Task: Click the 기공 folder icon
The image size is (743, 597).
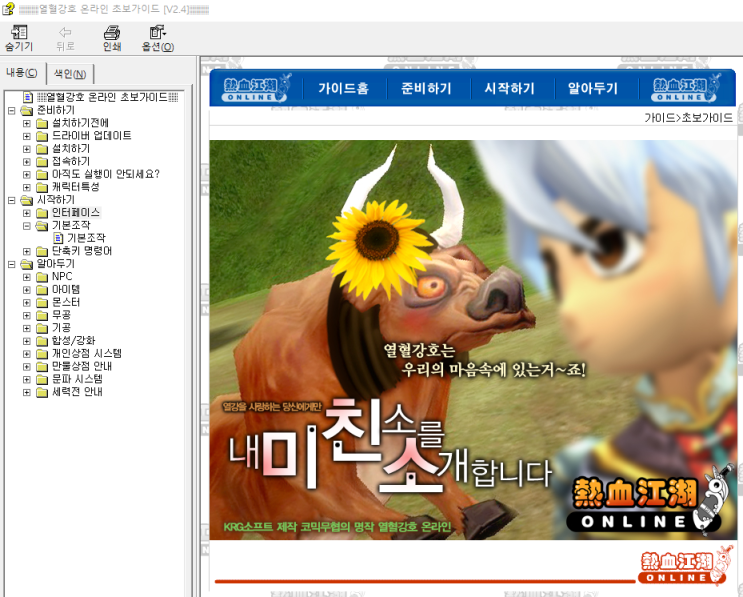Action: click(42, 328)
